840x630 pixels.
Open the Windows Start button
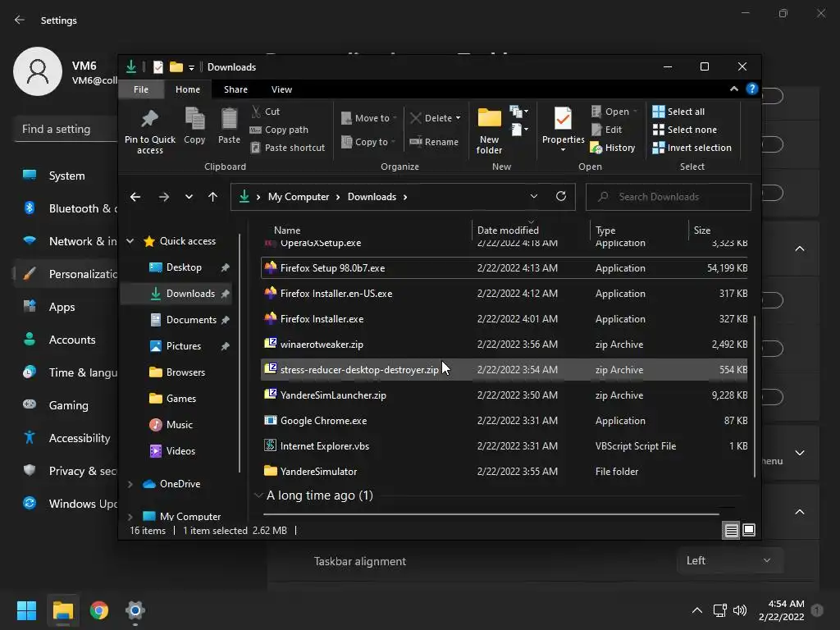click(26, 610)
